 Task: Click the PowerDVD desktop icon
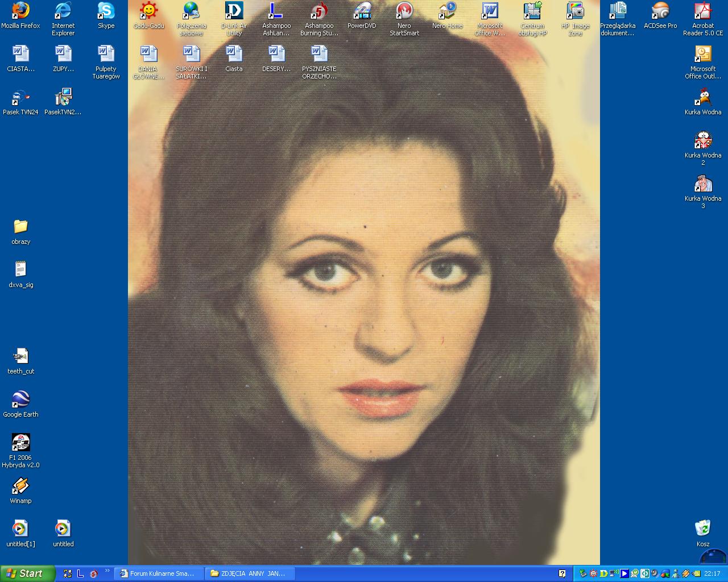(x=362, y=11)
